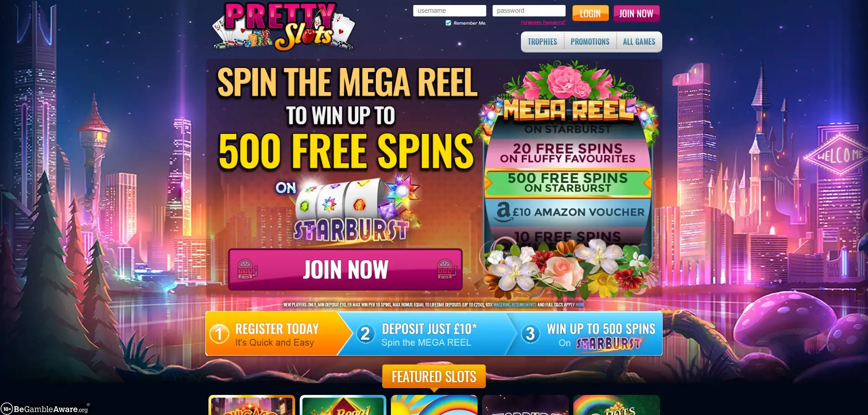Click the Amazon voucher icon on Mega Reel

(504, 212)
